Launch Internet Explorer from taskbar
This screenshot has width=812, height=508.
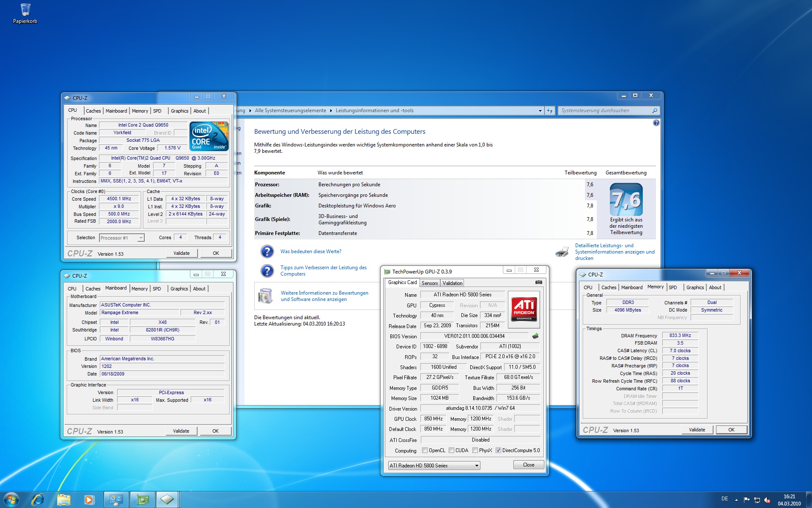coord(38,500)
